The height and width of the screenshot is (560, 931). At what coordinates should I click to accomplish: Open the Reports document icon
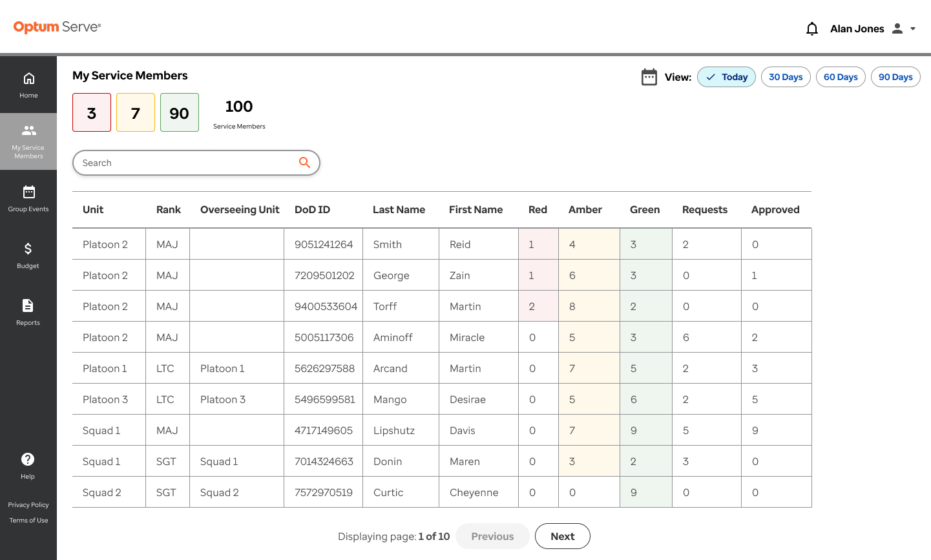(28, 306)
